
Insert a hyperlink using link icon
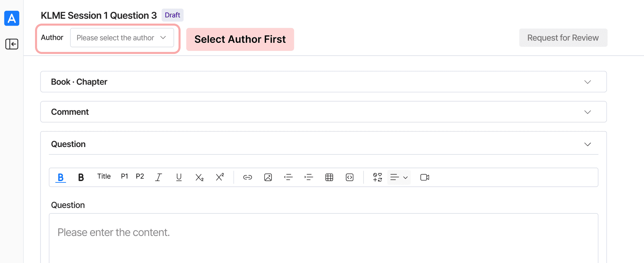click(x=248, y=177)
